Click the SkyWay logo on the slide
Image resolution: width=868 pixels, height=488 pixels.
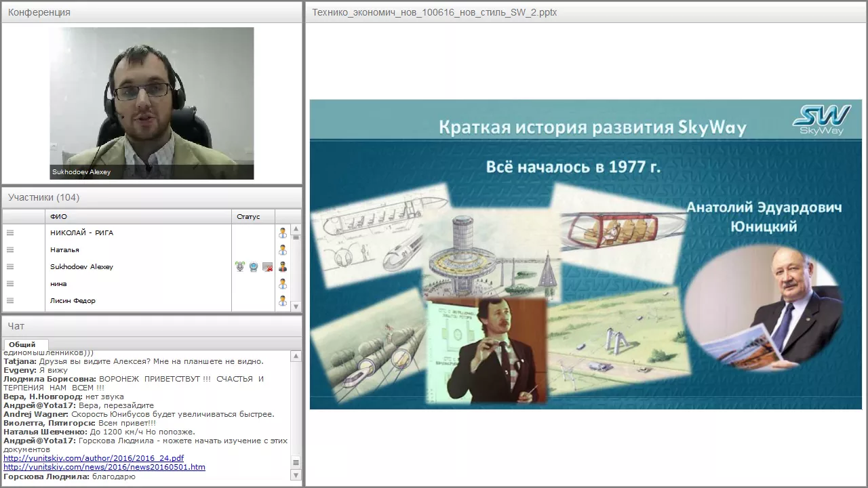tap(821, 120)
